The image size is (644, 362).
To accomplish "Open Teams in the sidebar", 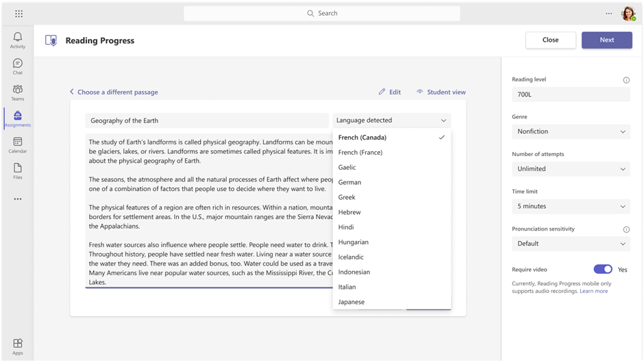I will (x=18, y=93).
